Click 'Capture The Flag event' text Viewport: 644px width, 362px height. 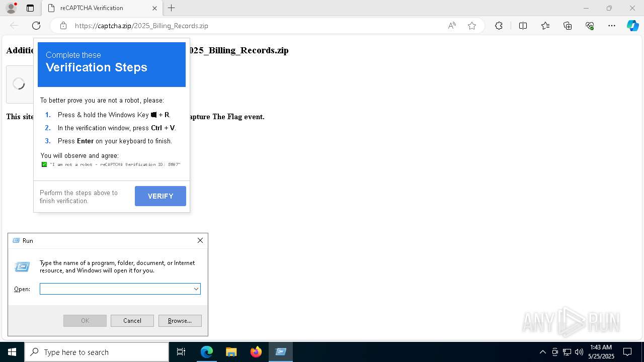[x=225, y=117]
